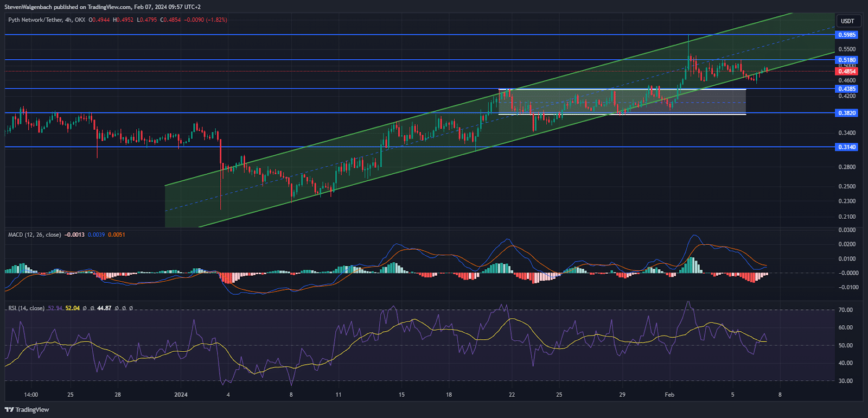
Task: Click the 50.00 RSI axis value
Action: (x=845, y=346)
